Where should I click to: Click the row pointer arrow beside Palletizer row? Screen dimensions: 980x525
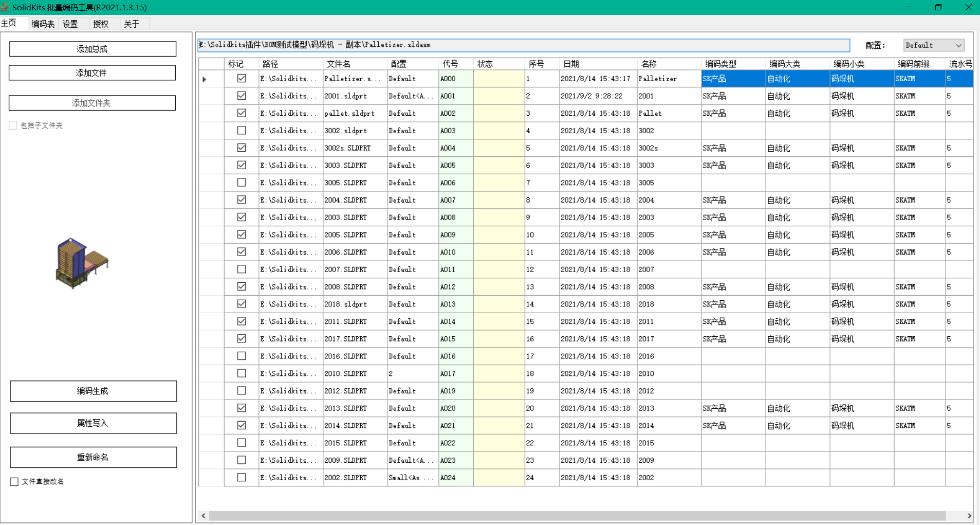point(205,79)
